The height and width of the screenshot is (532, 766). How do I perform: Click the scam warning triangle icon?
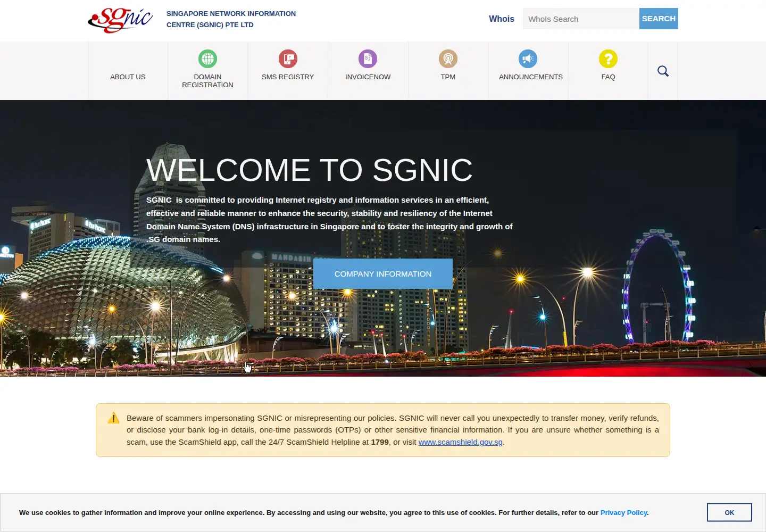[113, 418]
